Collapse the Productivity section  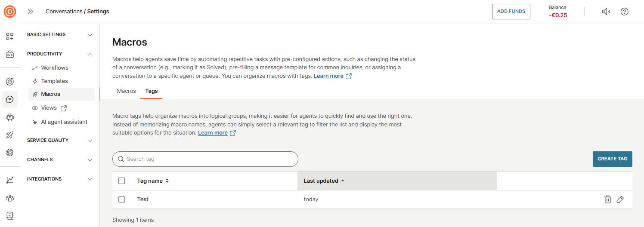(60, 54)
